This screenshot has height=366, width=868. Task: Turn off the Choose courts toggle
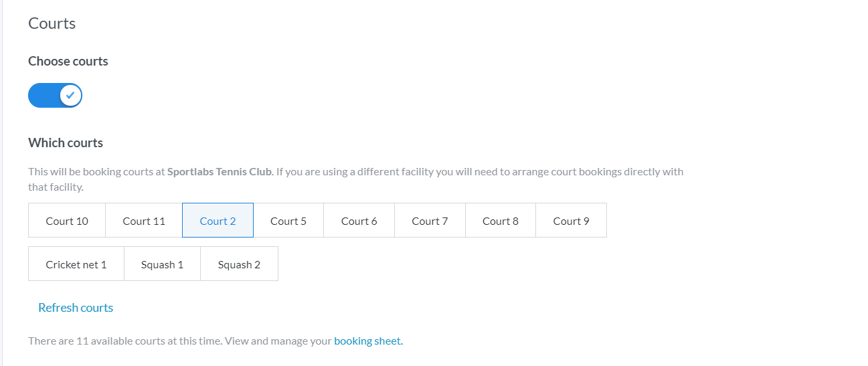[x=55, y=96]
